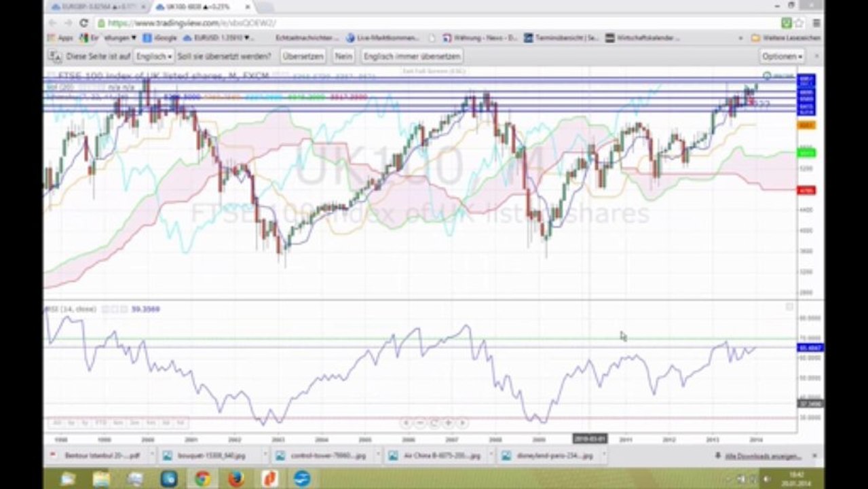The image size is (868, 489).
Task: Open the orange app icon on taskbar
Action: tap(269, 479)
